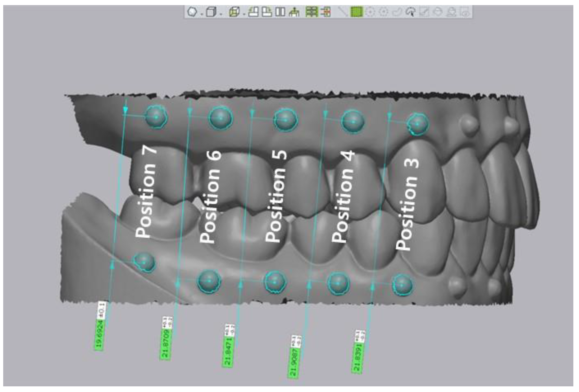579x392 pixels.
Task: Click the green wireframe box icon
Action: 234,12
